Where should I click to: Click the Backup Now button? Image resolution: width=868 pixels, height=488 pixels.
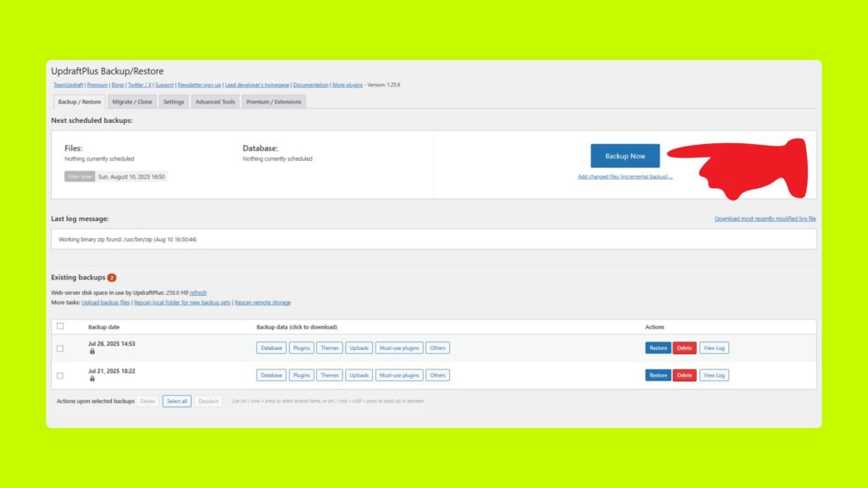[x=625, y=156]
